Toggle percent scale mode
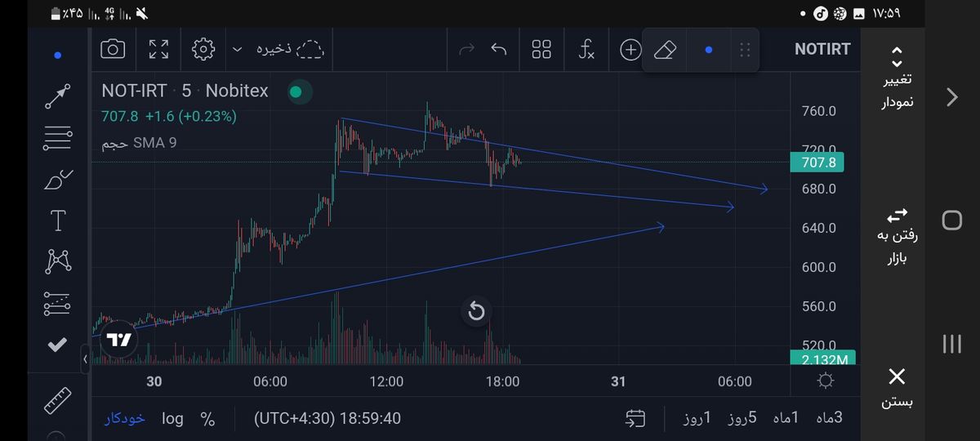The width and height of the screenshot is (980, 441). point(207,419)
